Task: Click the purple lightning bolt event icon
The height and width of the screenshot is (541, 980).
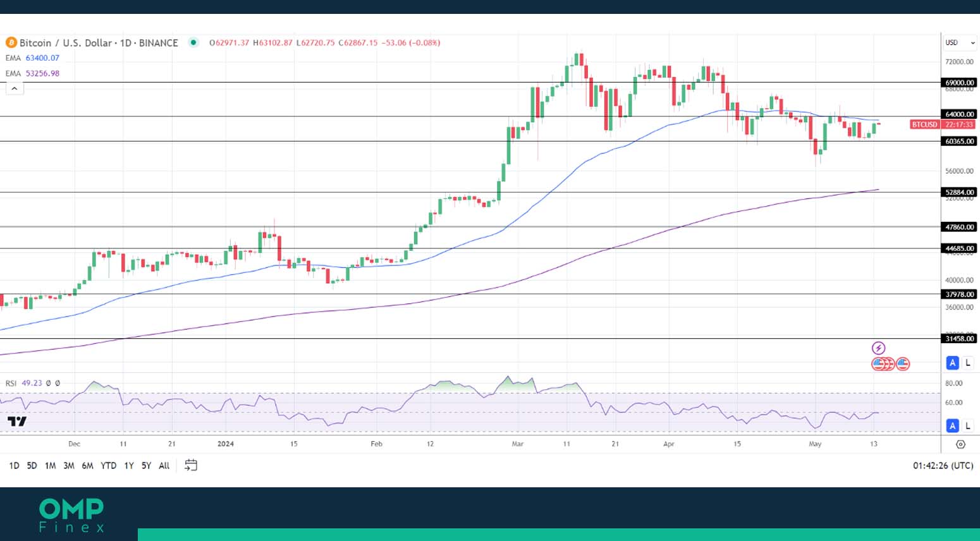Action: click(x=878, y=348)
